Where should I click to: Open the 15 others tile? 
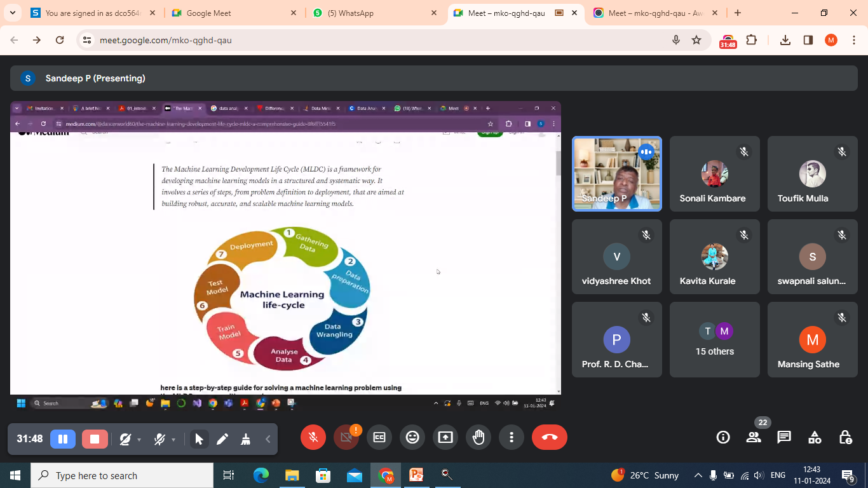pyautogui.click(x=715, y=339)
